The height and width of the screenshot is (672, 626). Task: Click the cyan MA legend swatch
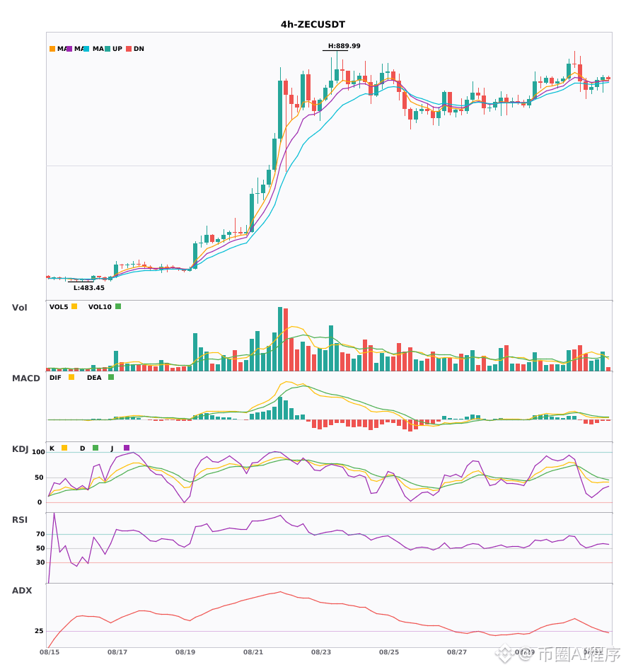[86, 49]
